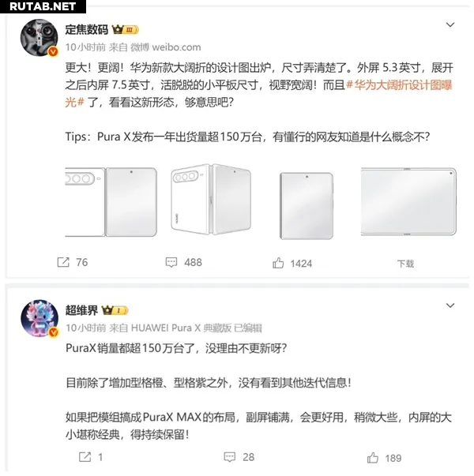The image size is (474, 476).
Task: Click the 定焦数码 crown level badge
Action: (x=126, y=29)
